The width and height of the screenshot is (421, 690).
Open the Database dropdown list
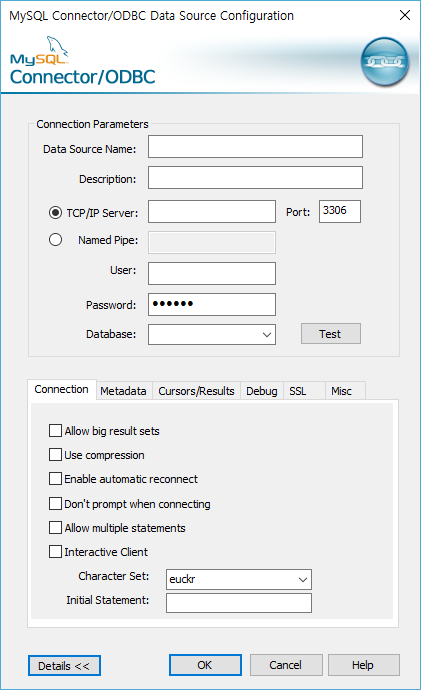click(267, 334)
